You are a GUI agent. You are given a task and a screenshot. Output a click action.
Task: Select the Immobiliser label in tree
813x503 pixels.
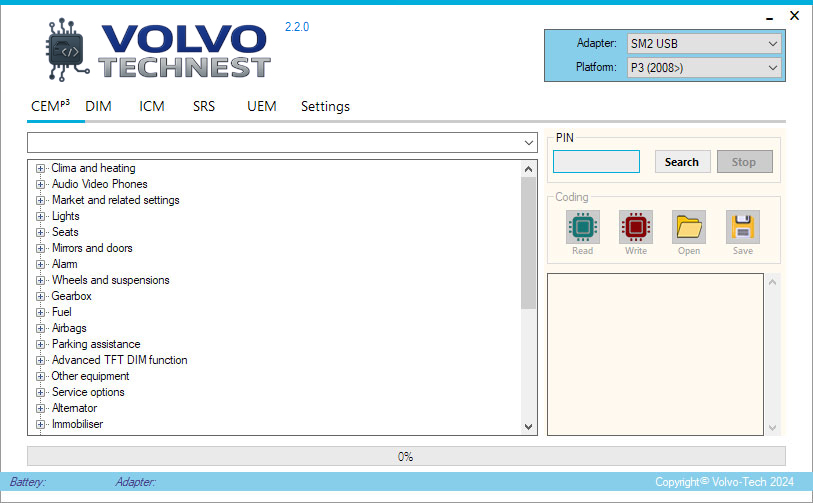(x=77, y=424)
